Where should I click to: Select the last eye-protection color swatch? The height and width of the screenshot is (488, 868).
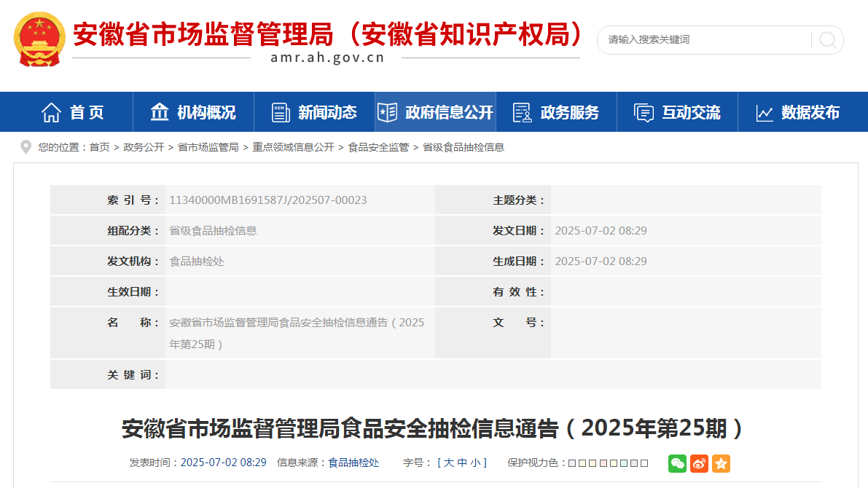pos(644,463)
